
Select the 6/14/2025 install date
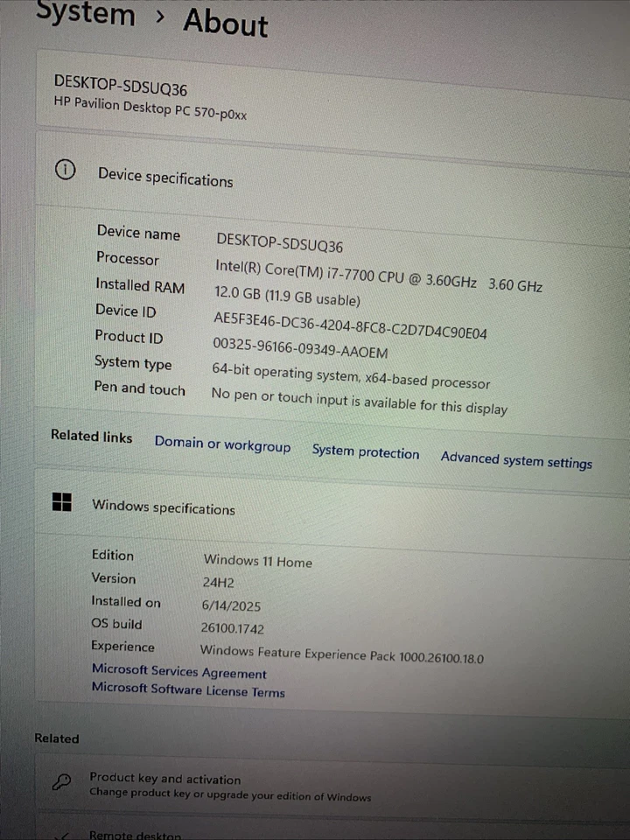pyautogui.click(x=231, y=605)
